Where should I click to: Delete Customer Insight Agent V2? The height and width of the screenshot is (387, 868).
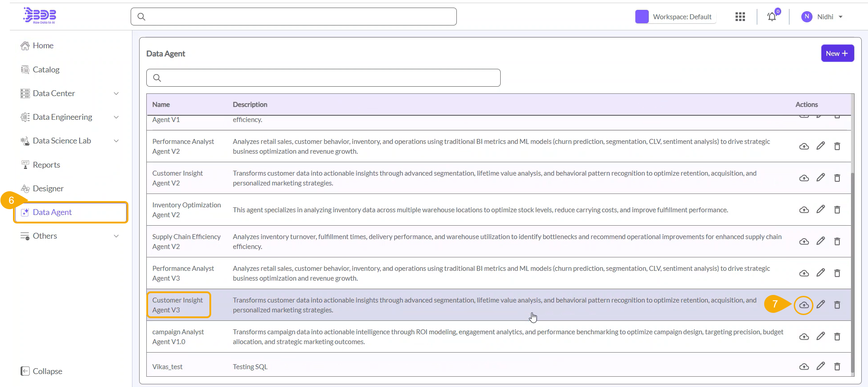tap(837, 178)
